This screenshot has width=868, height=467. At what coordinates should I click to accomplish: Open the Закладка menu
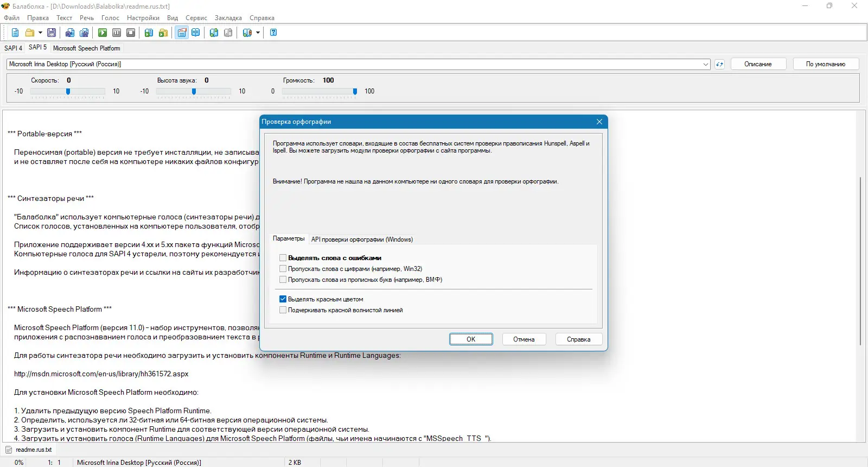tap(228, 18)
